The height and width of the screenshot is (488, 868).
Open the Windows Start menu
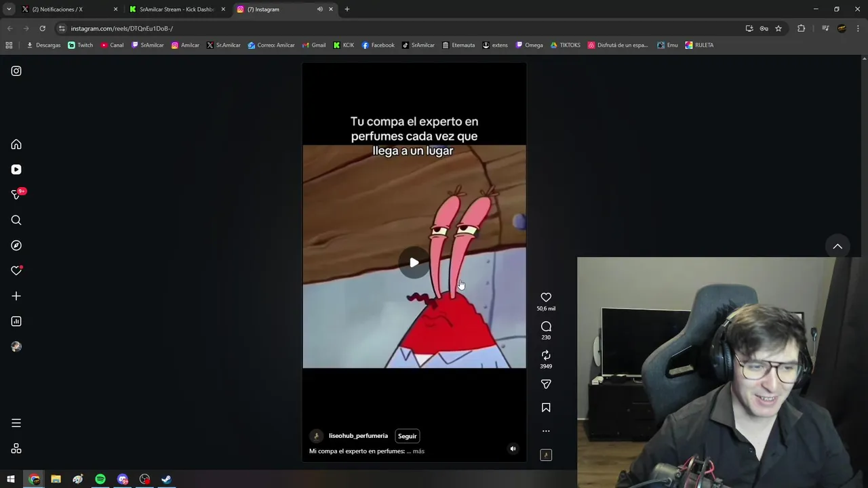11,479
